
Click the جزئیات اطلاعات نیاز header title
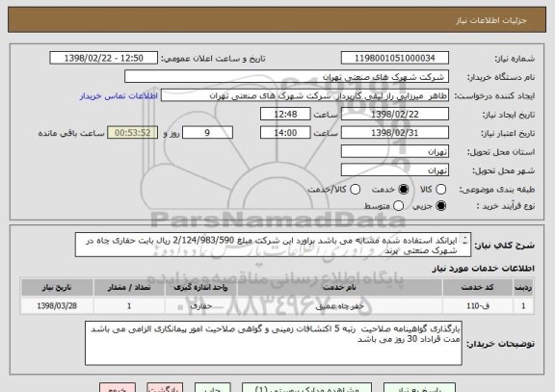click(491, 20)
